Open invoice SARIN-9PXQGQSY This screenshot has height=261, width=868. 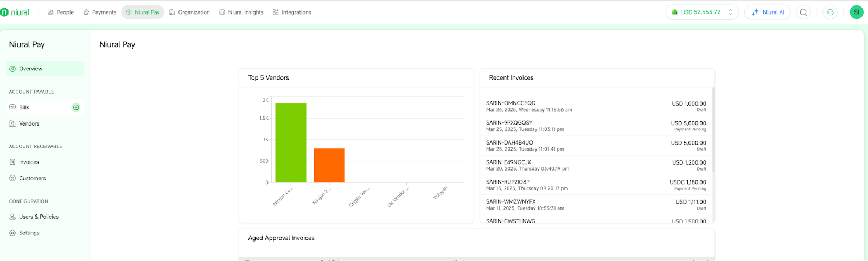coord(596,126)
